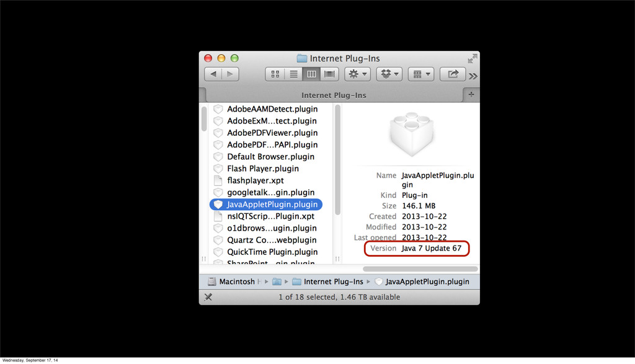Click the customize tools icon in status bar

[x=208, y=297]
